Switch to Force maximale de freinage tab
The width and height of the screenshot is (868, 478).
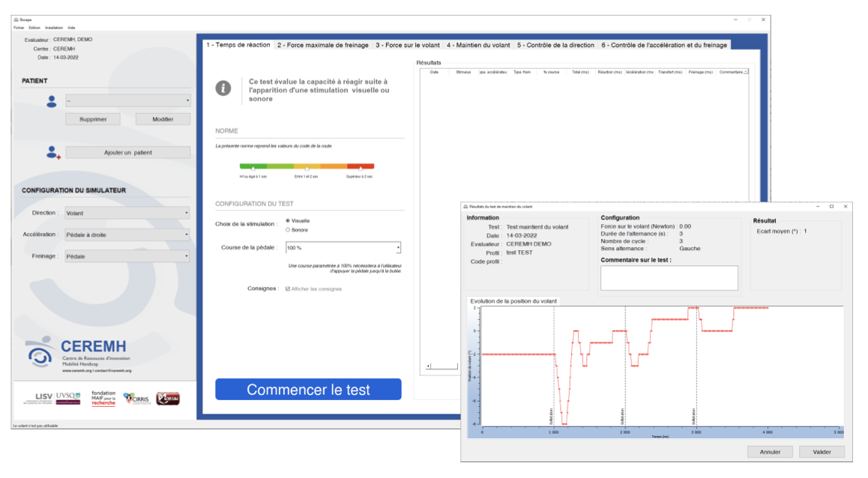[323, 45]
